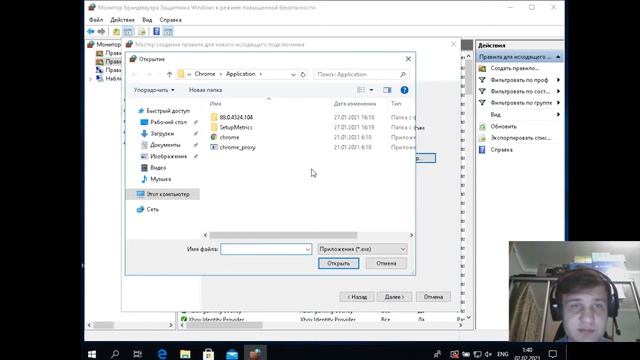
Task: Click Обновить in Actions pane
Action: pos(503,127)
